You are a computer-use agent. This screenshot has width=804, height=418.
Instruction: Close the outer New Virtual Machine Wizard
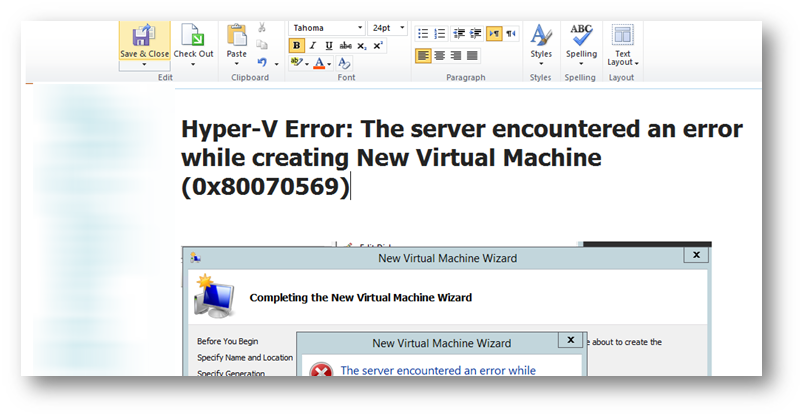click(x=696, y=255)
